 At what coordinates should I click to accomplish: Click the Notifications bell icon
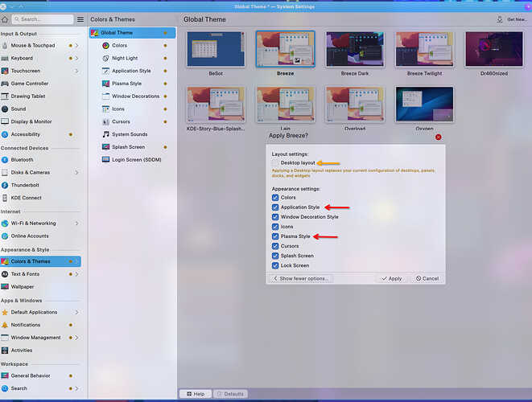click(5, 325)
